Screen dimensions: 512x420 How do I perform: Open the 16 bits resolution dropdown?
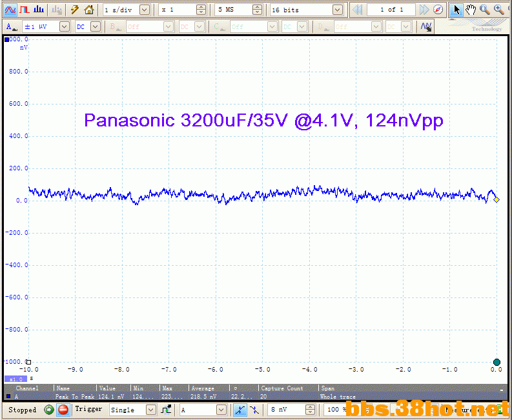click(x=337, y=10)
